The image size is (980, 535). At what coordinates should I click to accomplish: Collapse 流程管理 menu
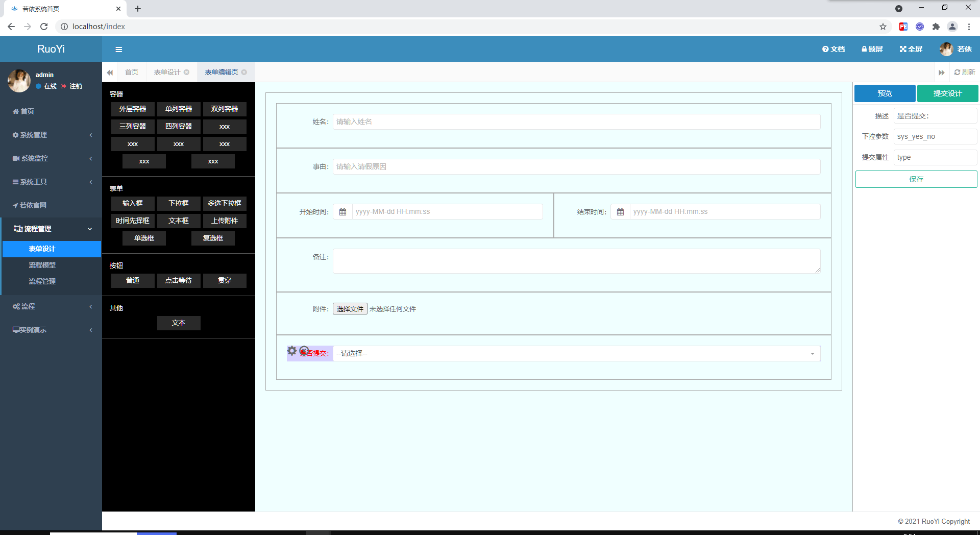(x=51, y=229)
